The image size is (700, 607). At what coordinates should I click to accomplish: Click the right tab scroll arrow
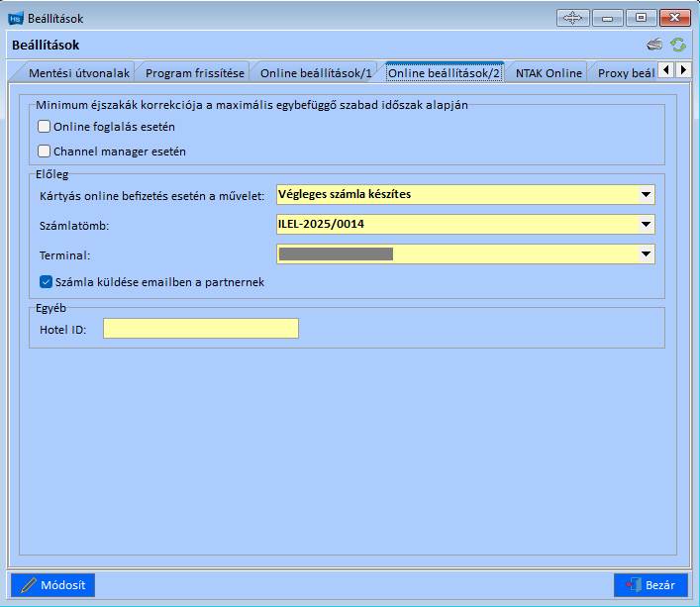[x=683, y=70]
